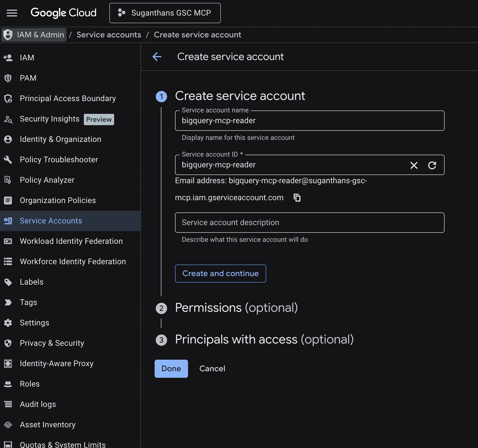
Task: Clear the Service account ID field
Action: pos(414,165)
